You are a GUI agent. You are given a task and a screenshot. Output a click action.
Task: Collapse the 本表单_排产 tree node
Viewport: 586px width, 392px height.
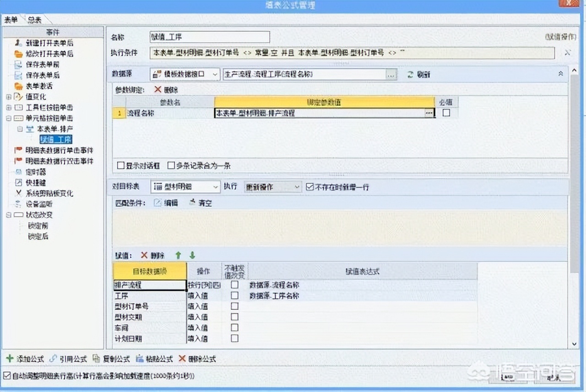coord(20,129)
